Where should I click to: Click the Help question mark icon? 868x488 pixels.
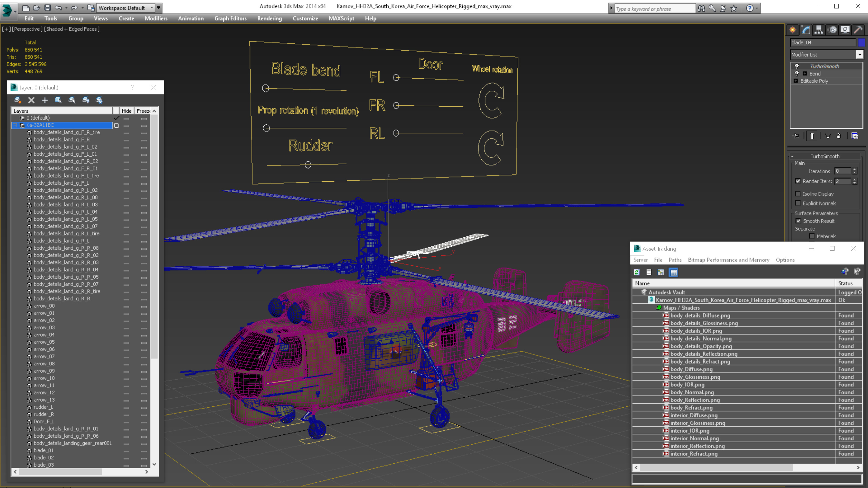(x=749, y=8)
